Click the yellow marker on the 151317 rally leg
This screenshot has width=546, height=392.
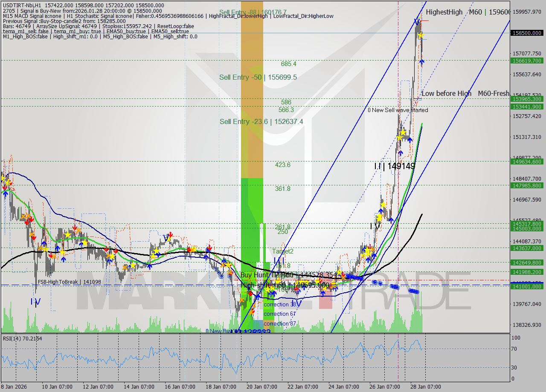point(401,137)
